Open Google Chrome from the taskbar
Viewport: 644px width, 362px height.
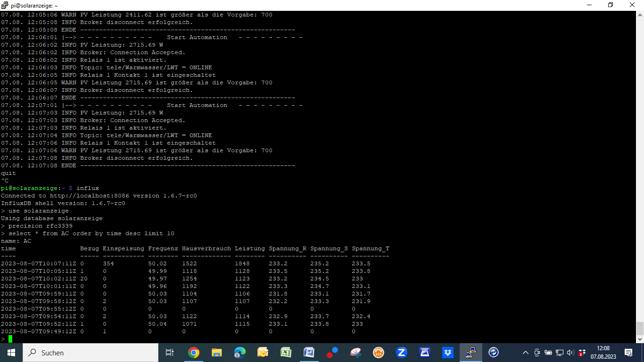pyautogui.click(x=193, y=353)
